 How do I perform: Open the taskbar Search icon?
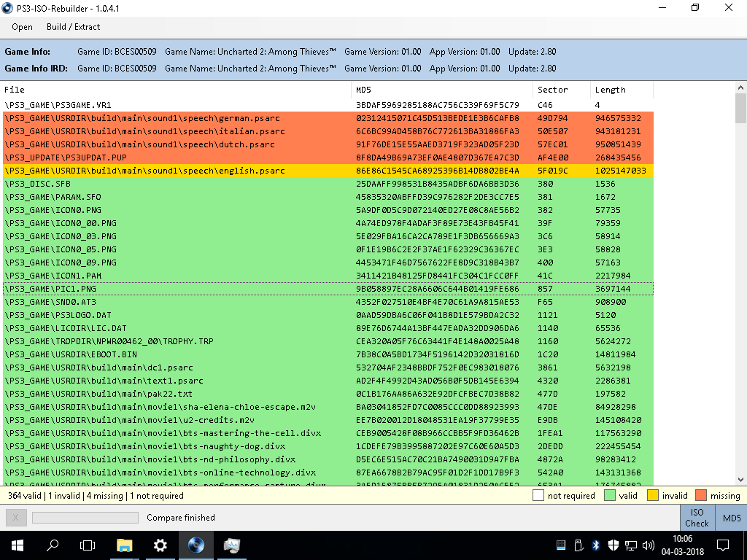[x=53, y=545]
